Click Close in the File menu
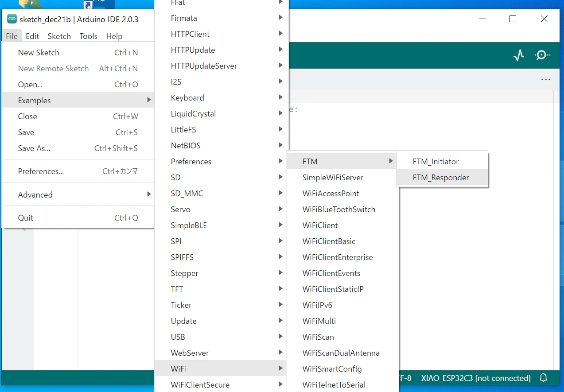This screenshot has width=564, height=392. (x=78, y=116)
